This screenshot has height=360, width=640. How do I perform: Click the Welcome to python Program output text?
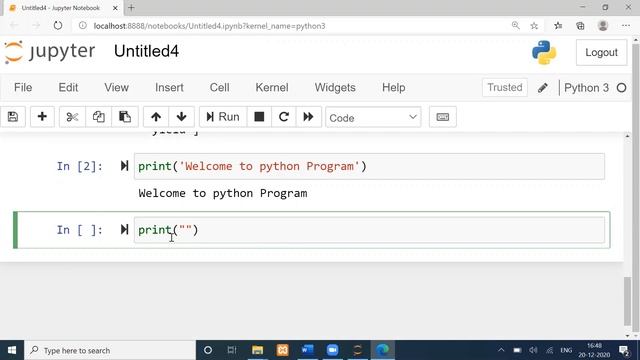point(223,193)
